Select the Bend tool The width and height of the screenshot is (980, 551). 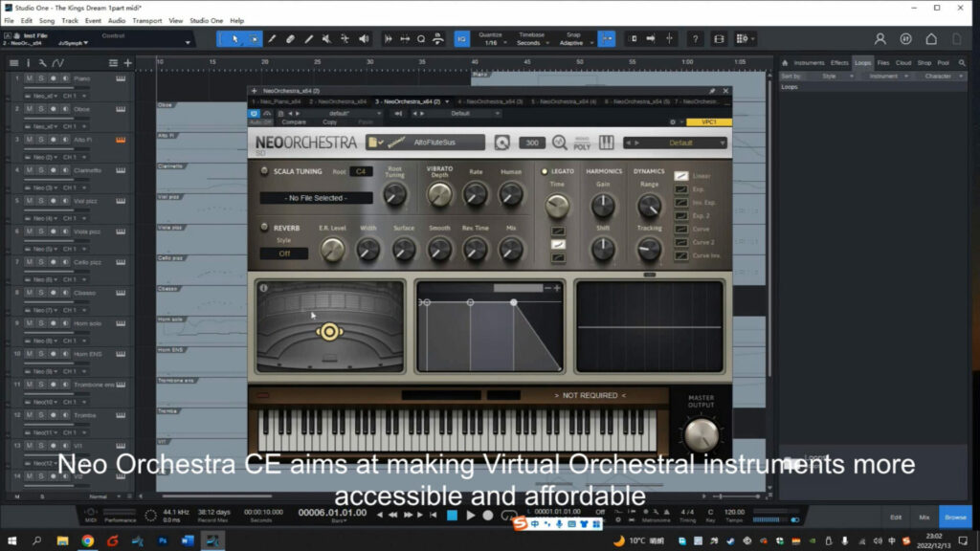pyautogui.click(x=345, y=38)
